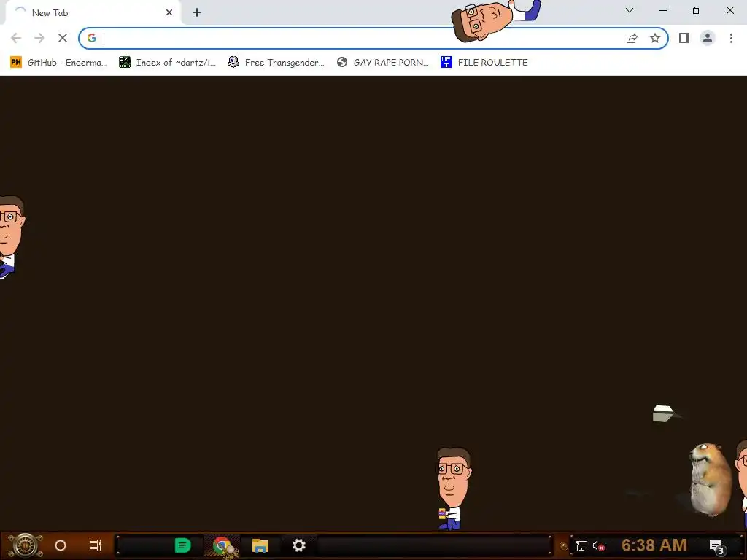Click the 6:38 AM clock

(654, 545)
